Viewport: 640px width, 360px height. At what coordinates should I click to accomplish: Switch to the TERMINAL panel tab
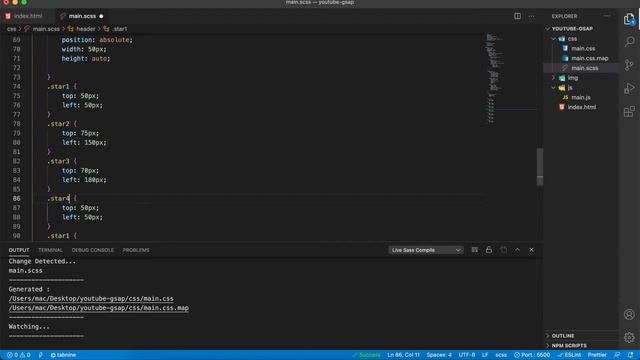coord(50,250)
